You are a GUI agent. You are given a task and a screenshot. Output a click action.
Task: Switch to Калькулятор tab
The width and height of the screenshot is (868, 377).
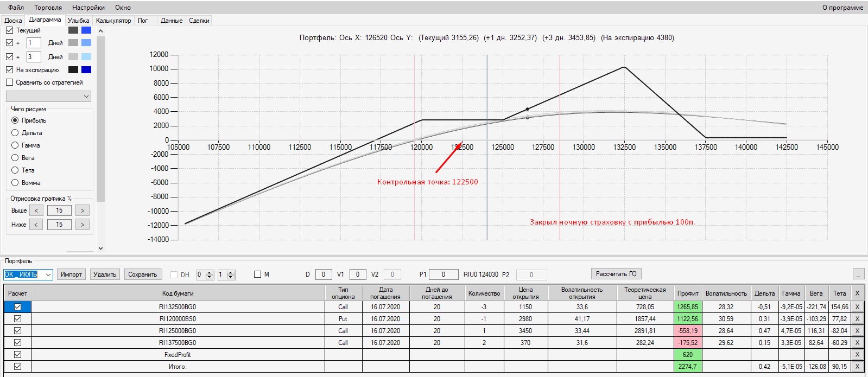click(113, 21)
